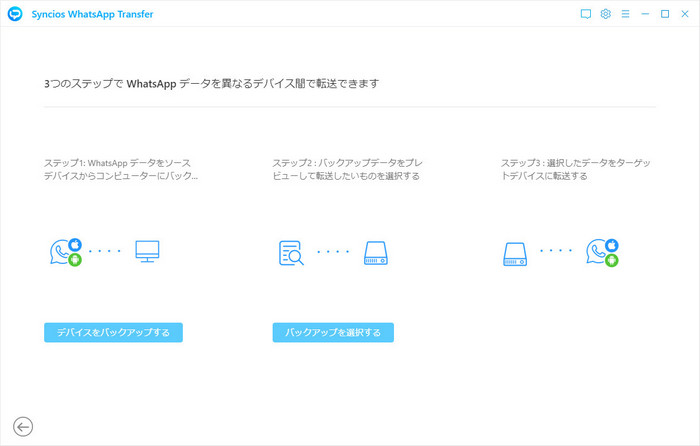Close the Syncios WhatsApp Transfer window
The width and height of the screenshot is (700, 446).
(x=685, y=14)
